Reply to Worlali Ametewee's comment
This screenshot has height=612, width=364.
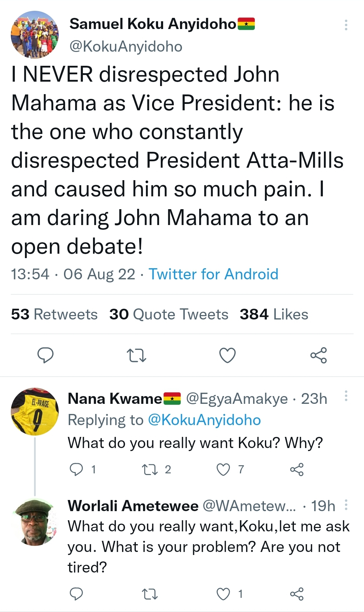76,594
